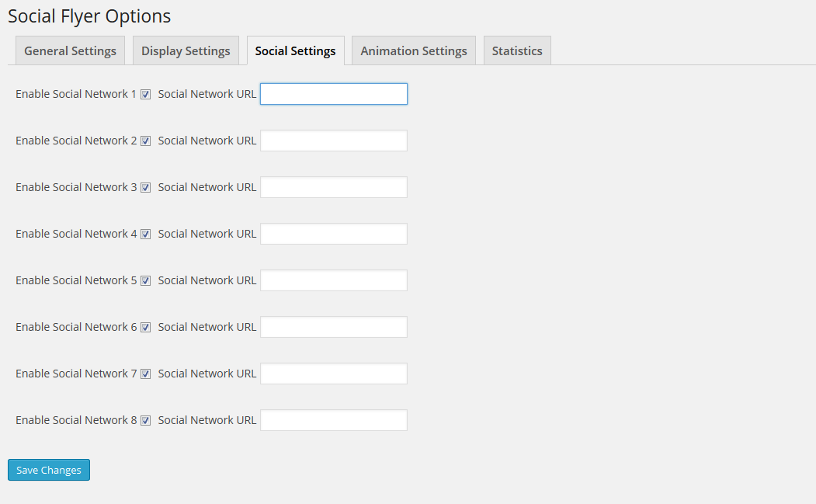This screenshot has height=504, width=816.
Task: Toggle Enable Social Network 6 checkbox
Action: tap(146, 328)
